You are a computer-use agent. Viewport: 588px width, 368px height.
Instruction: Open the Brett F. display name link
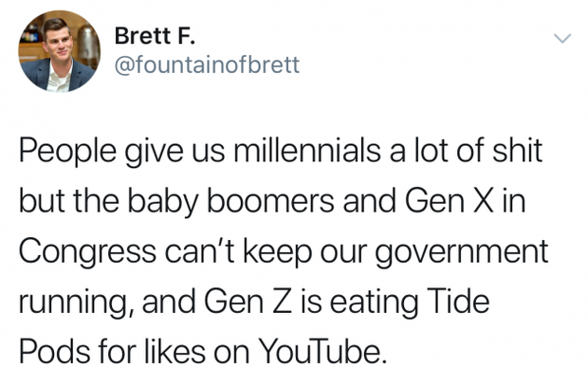pos(155,36)
